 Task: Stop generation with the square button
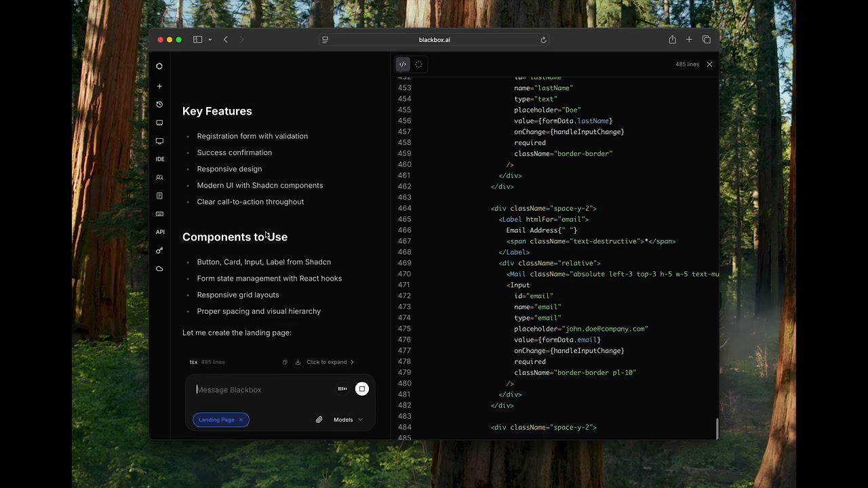tap(362, 389)
